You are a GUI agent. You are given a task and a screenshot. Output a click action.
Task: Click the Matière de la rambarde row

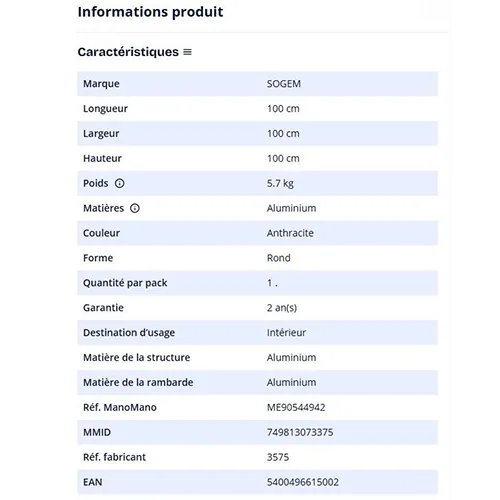click(x=257, y=382)
